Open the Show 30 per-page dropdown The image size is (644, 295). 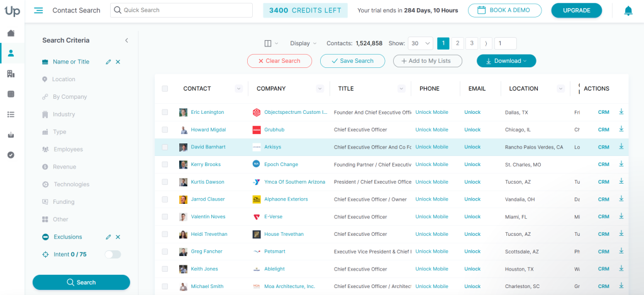(x=420, y=43)
